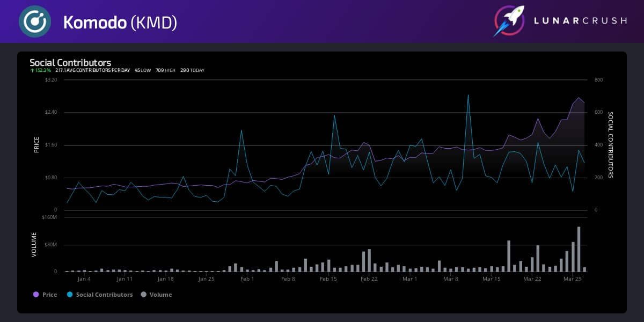The width and height of the screenshot is (644, 322).
Task: Click the Mar 15 date label
Action: point(492,279)
